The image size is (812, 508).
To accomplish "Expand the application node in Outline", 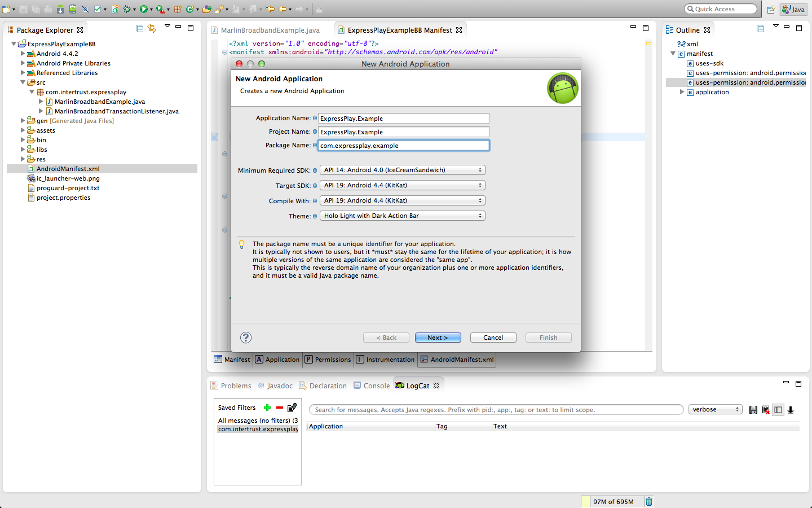I will click(682, 92).
